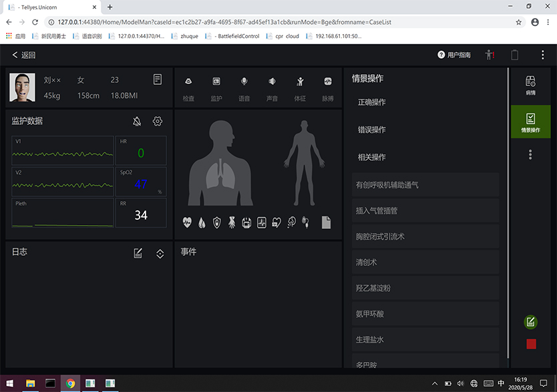557x392 pixels.
Task: Click the taskbar volume icon
Action: pyautogui.click(x=460, y=383)
